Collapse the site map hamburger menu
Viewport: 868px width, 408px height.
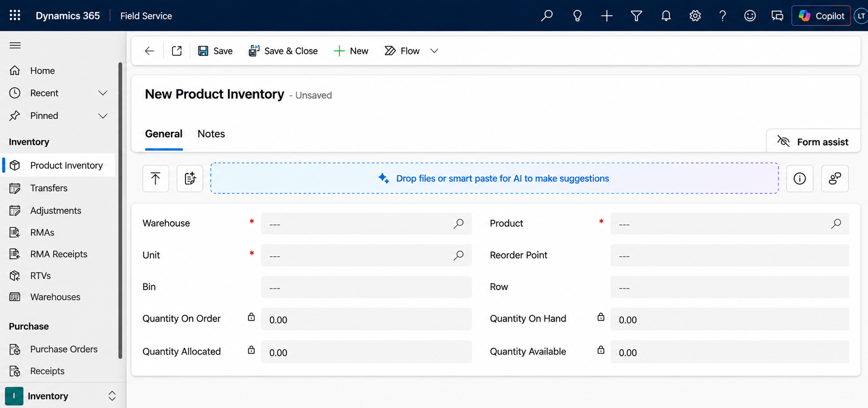[x=15, y=46]
